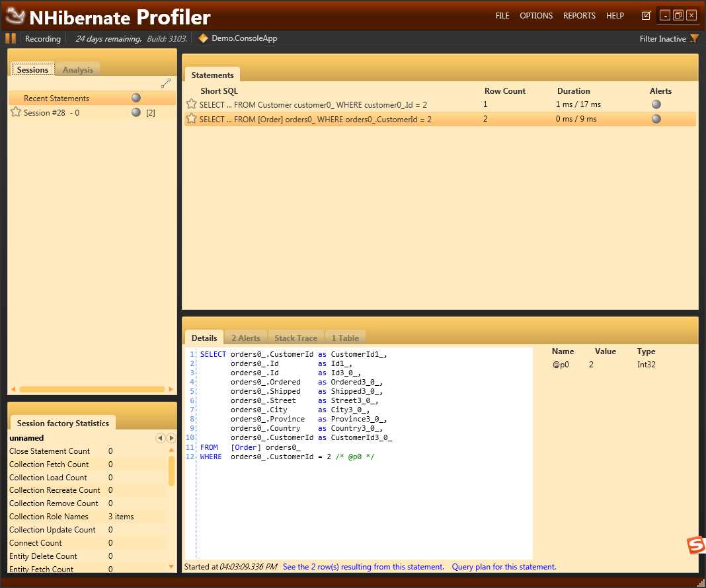Image resolution: width=706 pixels, height=588 pixels.
Task: Click Filter Inactive label
Action: pyautogui.click(x=663, y=39)
